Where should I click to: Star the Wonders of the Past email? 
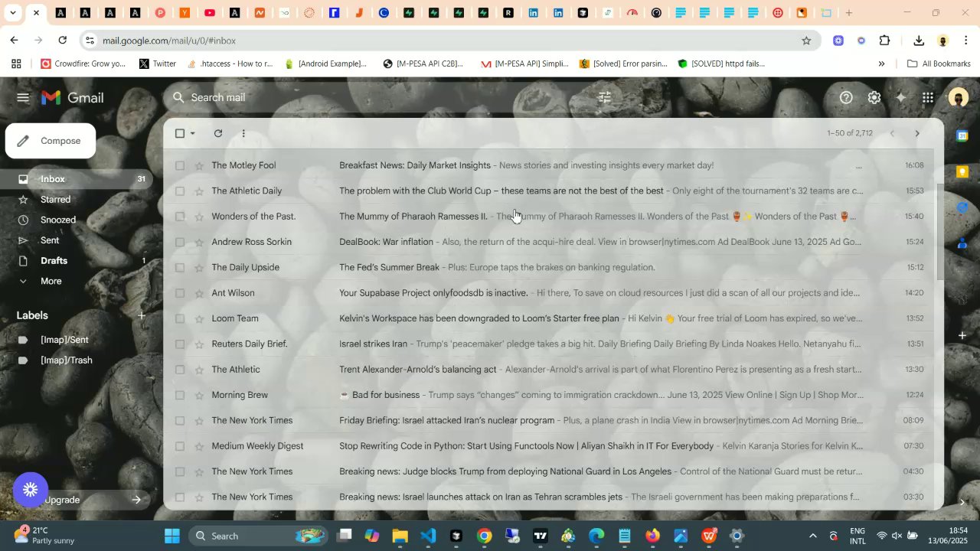coord(199,217)
